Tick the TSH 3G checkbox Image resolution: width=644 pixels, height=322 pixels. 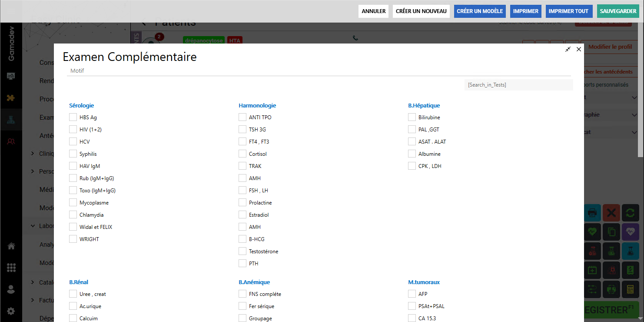[242, 129]
